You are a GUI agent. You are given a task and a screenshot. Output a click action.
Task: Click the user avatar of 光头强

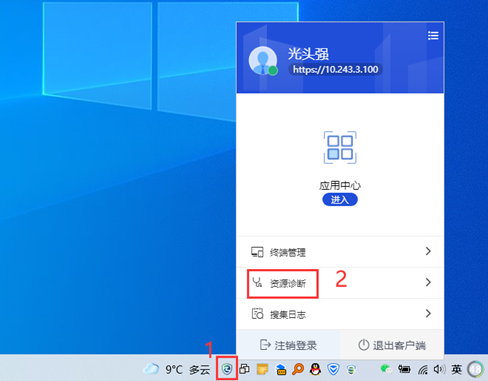tap(263, 61)
